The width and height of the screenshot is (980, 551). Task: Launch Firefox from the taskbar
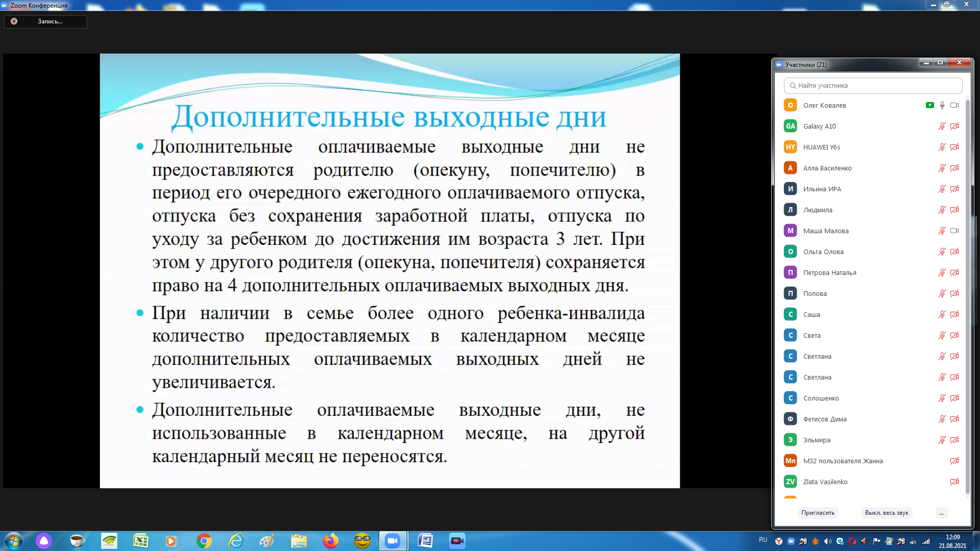331,541
